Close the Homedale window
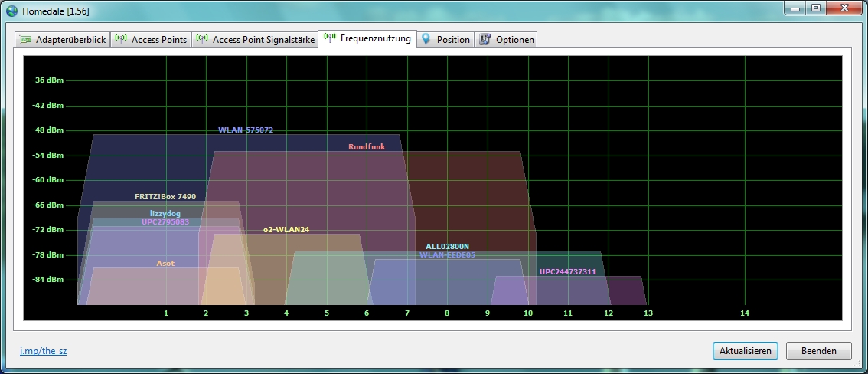This screenshot has width=868, height=374. (x=843, y=7)
